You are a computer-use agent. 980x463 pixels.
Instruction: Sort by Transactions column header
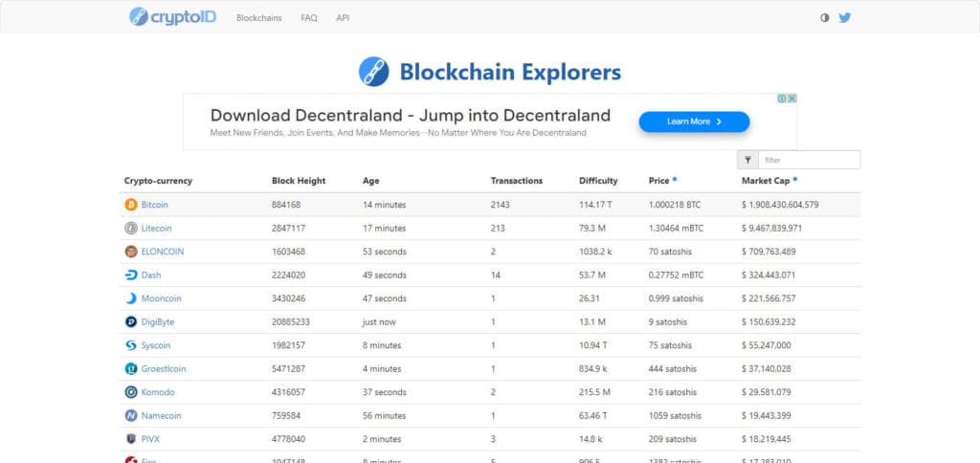[516, 181]
